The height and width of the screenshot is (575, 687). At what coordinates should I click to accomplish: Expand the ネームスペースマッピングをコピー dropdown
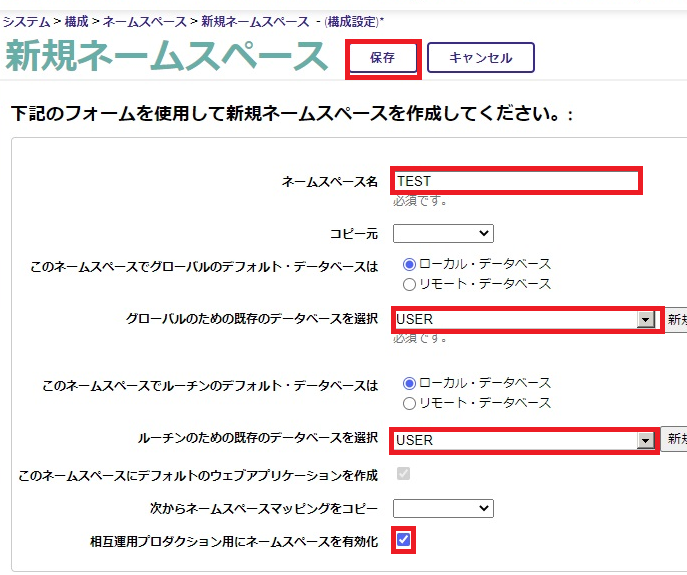coord(443,508)
